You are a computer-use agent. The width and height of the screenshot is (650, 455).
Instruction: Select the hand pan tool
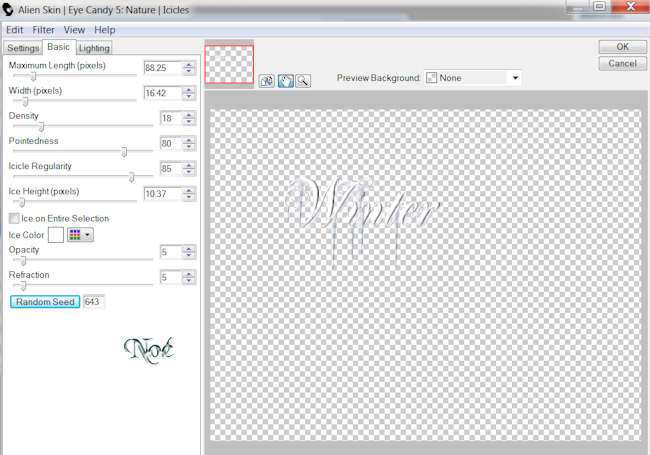click(285, 81)
